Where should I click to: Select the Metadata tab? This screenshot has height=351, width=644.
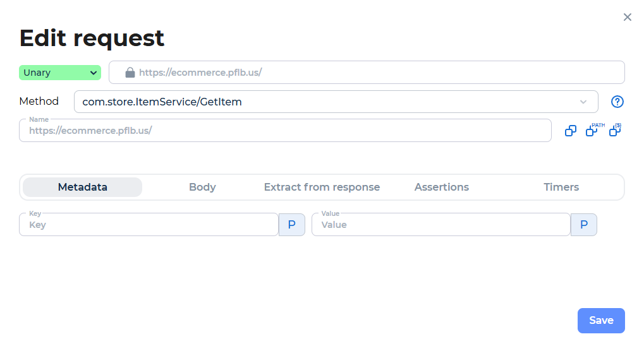click(x=83, y=187)
